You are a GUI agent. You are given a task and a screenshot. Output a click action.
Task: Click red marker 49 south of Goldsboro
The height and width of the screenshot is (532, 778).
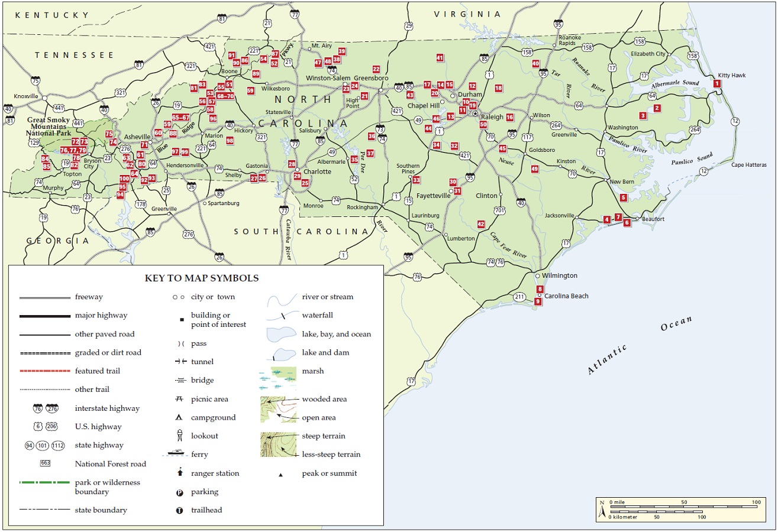click(x=535, y=169)
